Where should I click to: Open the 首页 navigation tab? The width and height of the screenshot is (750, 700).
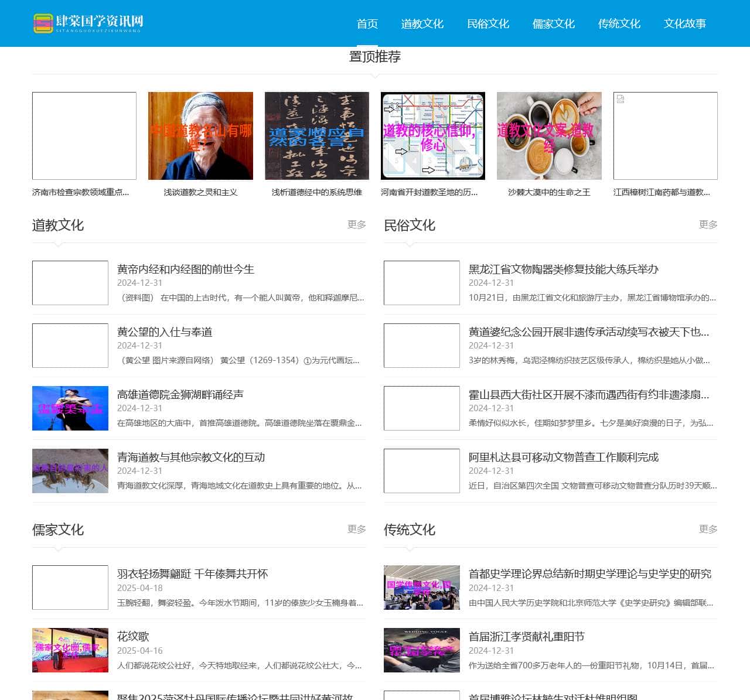[367, 24]
